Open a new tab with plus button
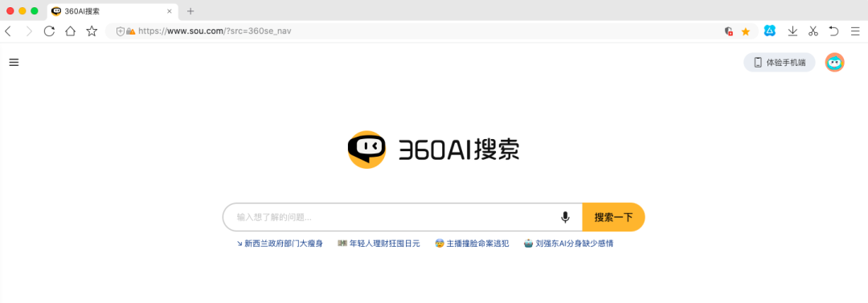The image size is (868, 303). 190,11
